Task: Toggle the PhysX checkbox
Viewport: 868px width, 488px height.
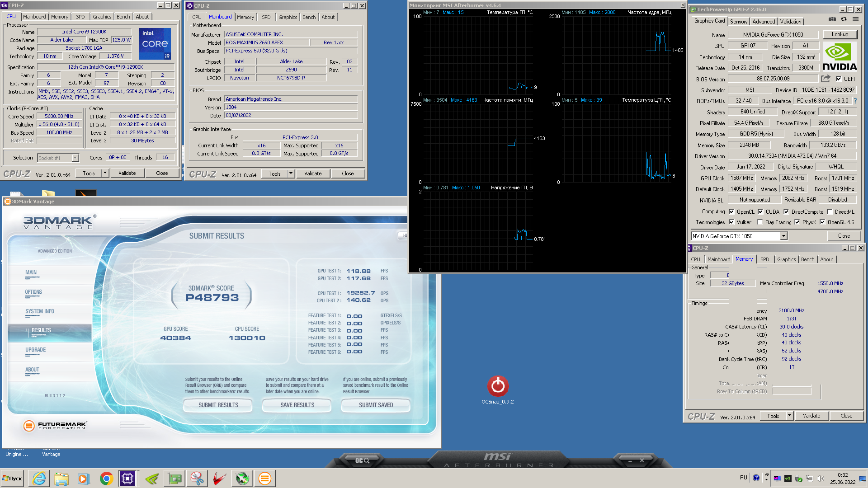Action: coord(797,222)
